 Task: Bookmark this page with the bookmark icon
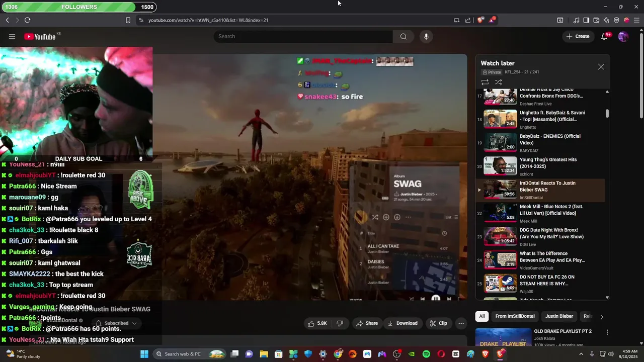click(128, 20)
